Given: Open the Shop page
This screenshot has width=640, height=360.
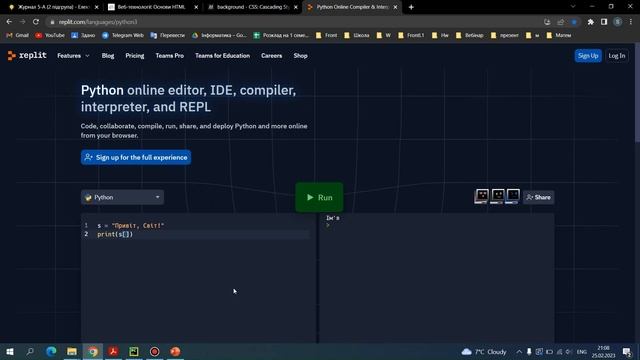Looking at the screenshot, I should [x=300, y=56].
